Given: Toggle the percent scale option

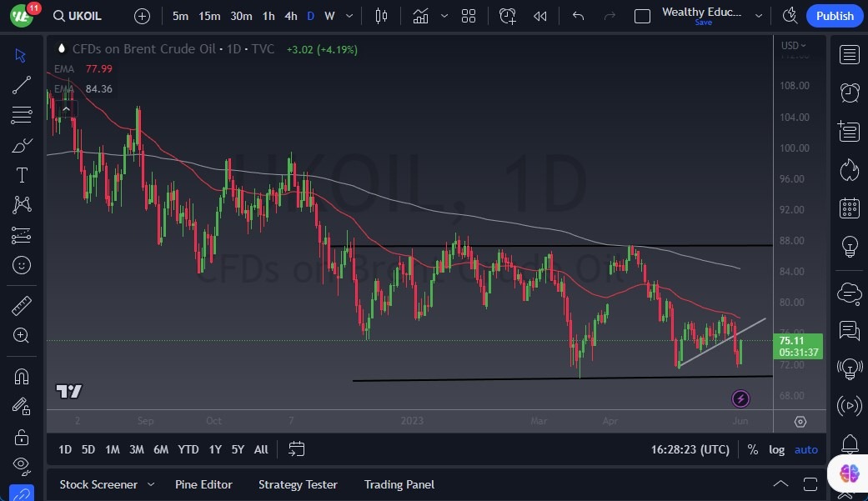Looking at the screenshot, I should coord(753,449).
